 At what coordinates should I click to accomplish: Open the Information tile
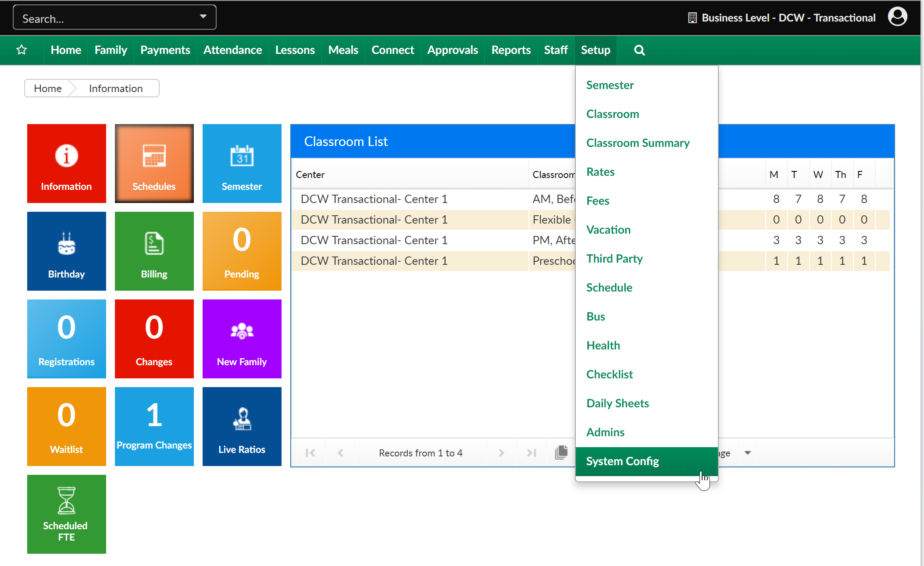pos(66,163)
